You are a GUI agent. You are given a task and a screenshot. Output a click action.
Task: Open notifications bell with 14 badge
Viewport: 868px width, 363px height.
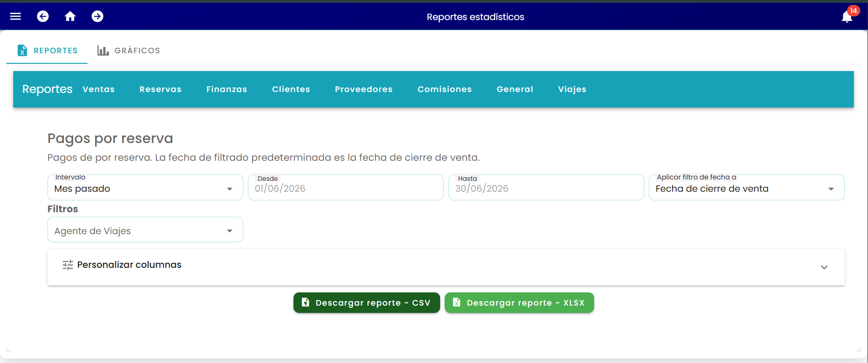coord(847,16)
